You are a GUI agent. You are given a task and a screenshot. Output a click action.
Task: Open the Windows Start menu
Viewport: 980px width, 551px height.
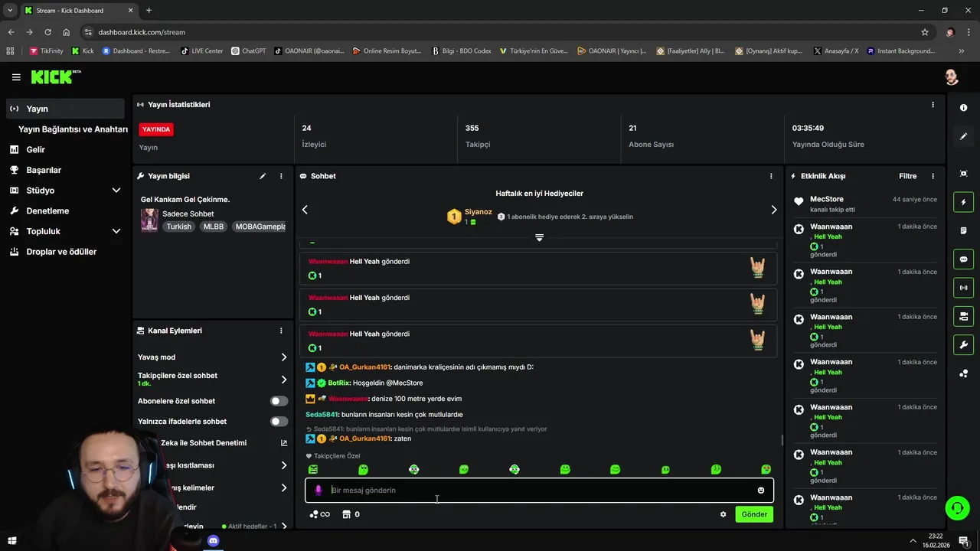[11, 541]
